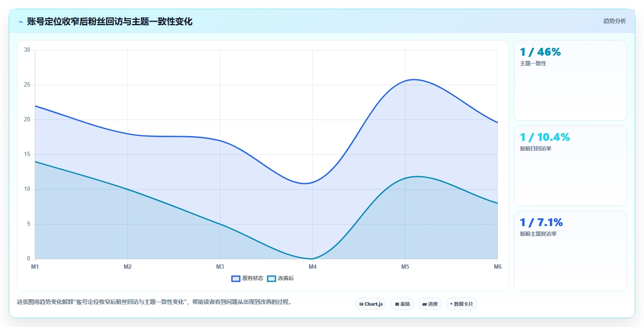
Task: Click the lightning icon beside the title
Action: click(20, 22)
